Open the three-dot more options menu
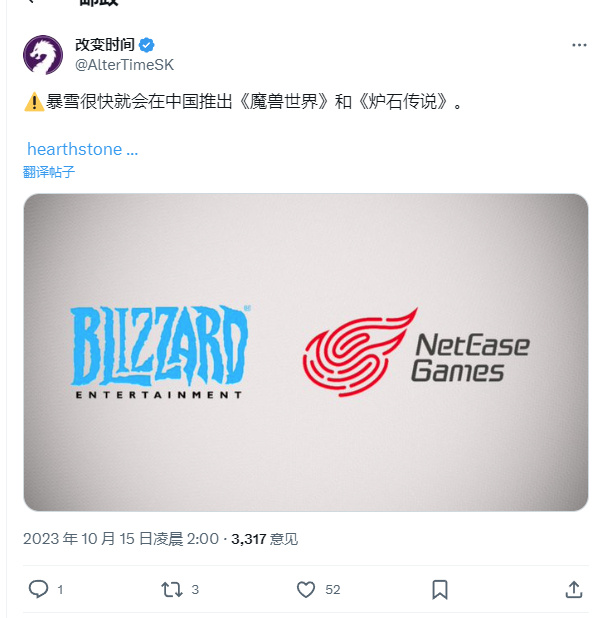This screenshot has height=618, width=605. click(x=579, y=45)
